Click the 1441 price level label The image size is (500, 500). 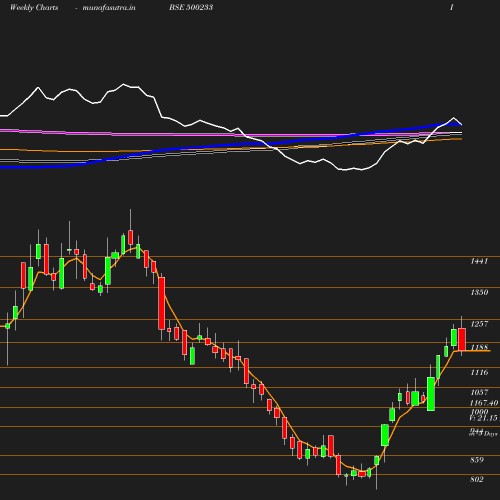(x=479, y=261)
